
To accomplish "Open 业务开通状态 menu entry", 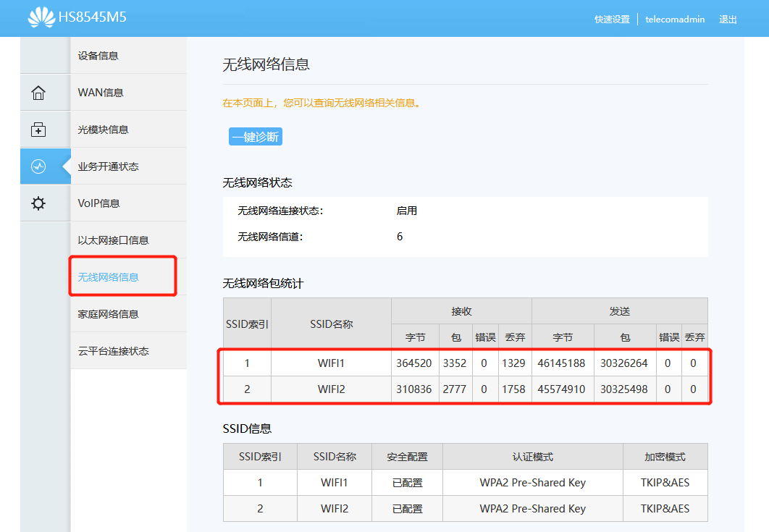I will point(109,166).
